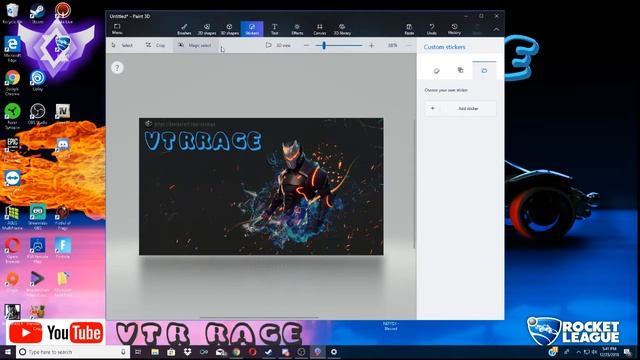Open the Action Center notifications
The image size is (640, 360).
click(628, 352)
